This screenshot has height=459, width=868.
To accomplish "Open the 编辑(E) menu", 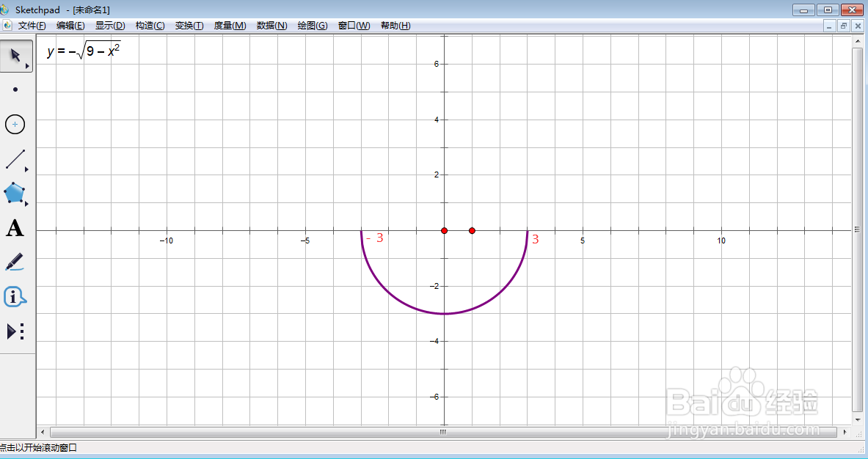I will (x=70, y=26).
